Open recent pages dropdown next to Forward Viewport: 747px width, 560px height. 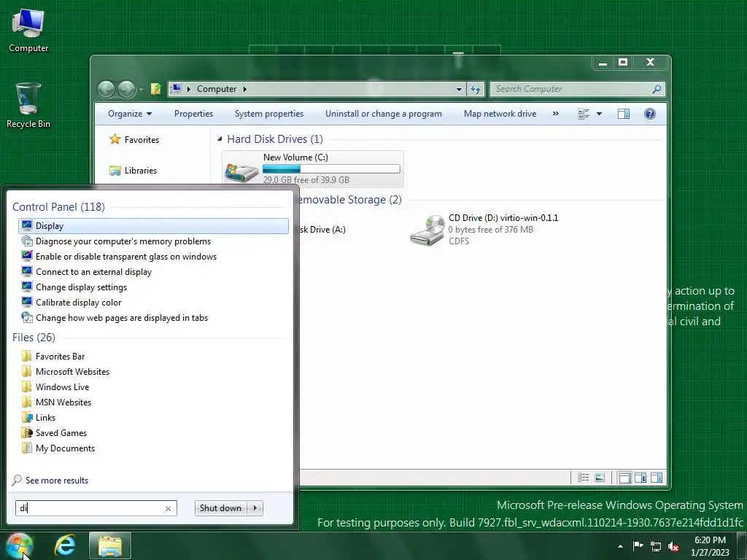click(x=141, y=90)
